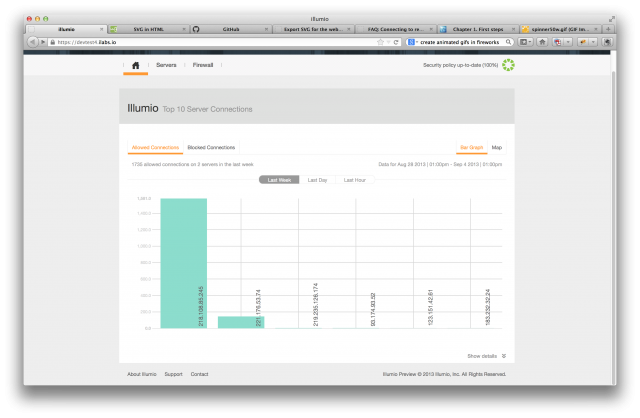Open the Servers navigation item
The image size is (640, 418).
(166, 65)
